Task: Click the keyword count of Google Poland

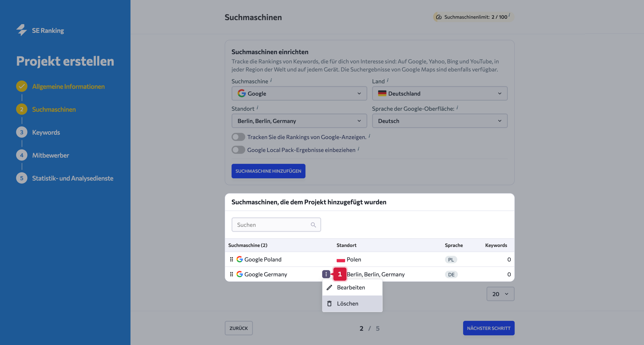Action: click(509, 259)
